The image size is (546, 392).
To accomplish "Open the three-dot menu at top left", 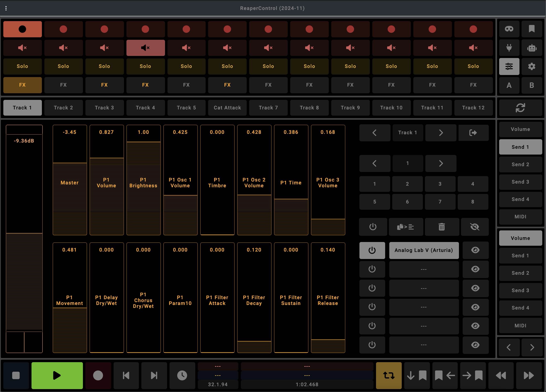I will click(6, 8).
